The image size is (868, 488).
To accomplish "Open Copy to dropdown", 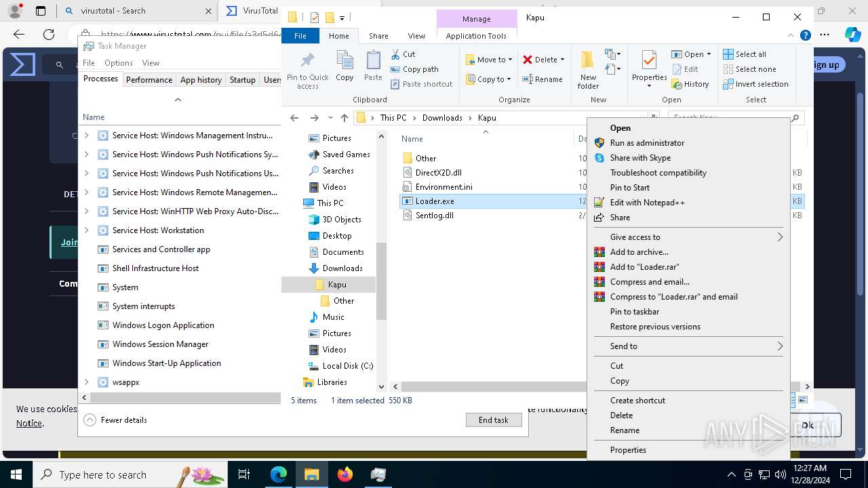I will point(489,79).
